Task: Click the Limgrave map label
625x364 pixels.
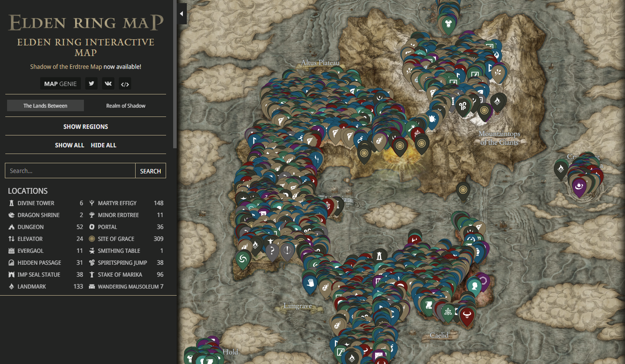Action: [298, 306]
